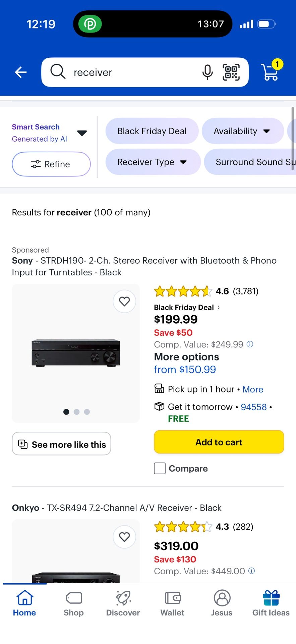Screen dimensions: 296x644
Task: Expand the Receiver Type filter
Action: tap(153, 162)
